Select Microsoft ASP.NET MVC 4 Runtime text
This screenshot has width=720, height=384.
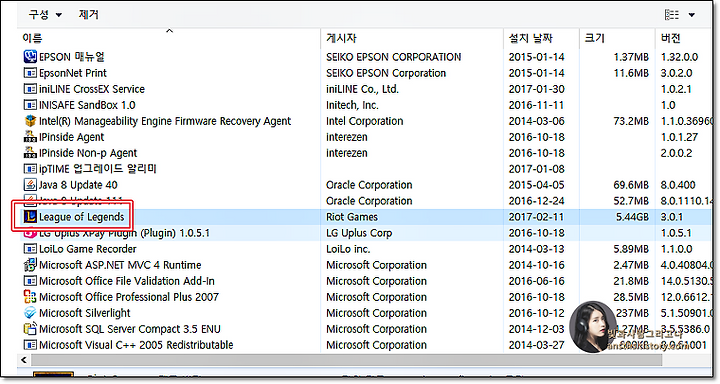tap(120, 265)
